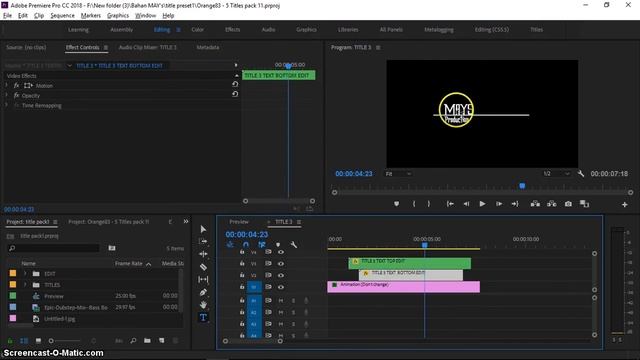640x360 pixels.
Task: Play the program monitor
Action: 482,204
